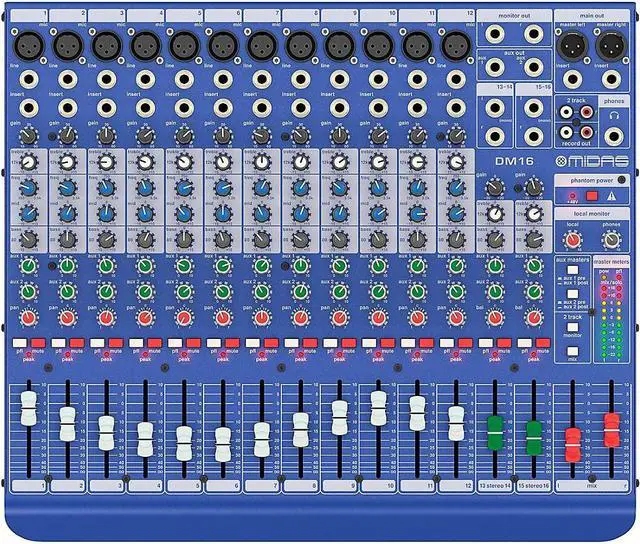Click the 13-14 stereo gain knob
Viewport: 640px width, 544px height.
(495, 188)
